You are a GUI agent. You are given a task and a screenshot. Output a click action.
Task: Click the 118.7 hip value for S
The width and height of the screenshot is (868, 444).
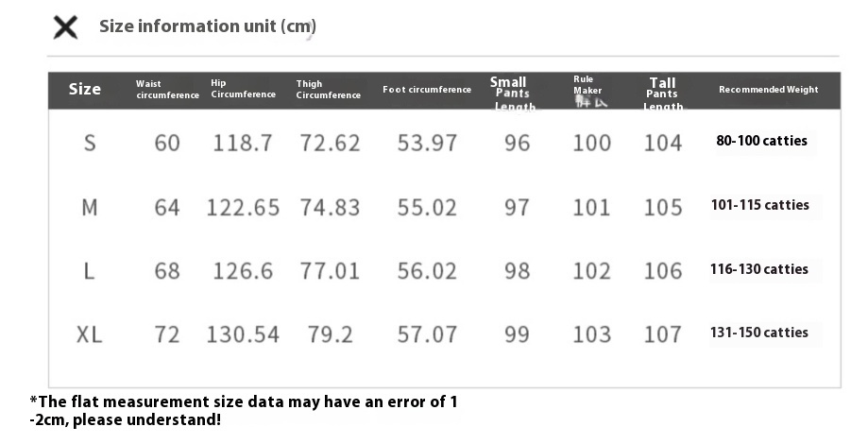(x=243, y=143)
